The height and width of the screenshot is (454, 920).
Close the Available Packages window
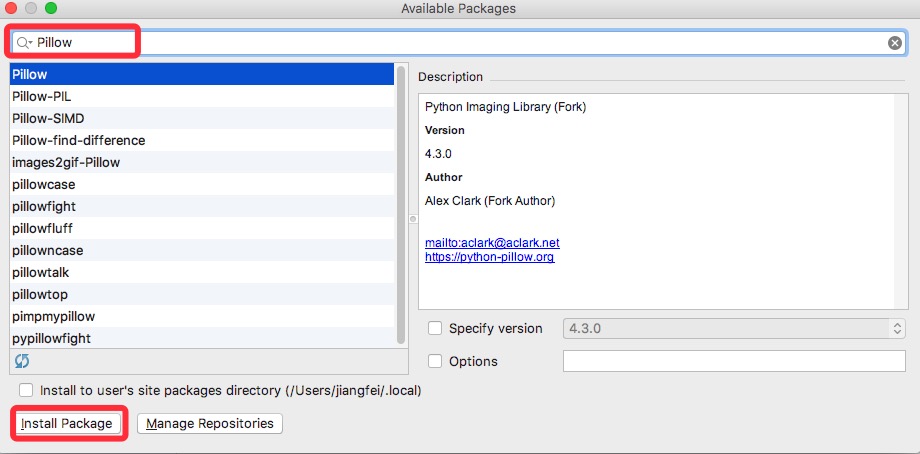[11, 8]
